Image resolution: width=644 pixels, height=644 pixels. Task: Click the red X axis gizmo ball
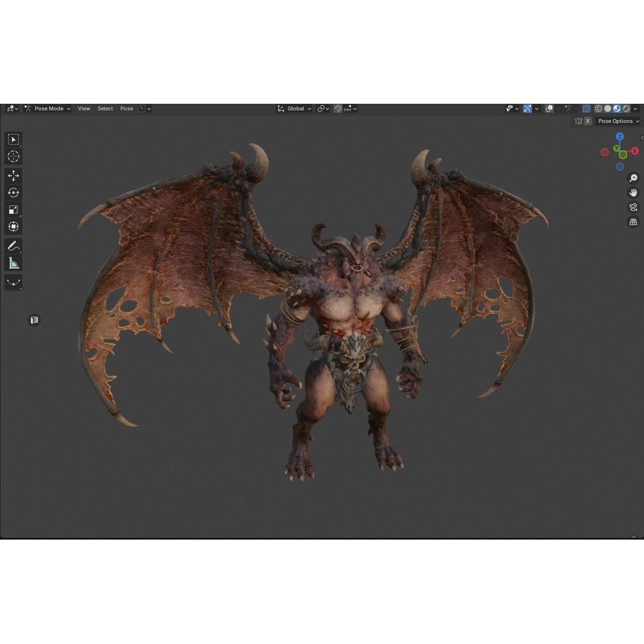tap(634, 151)
